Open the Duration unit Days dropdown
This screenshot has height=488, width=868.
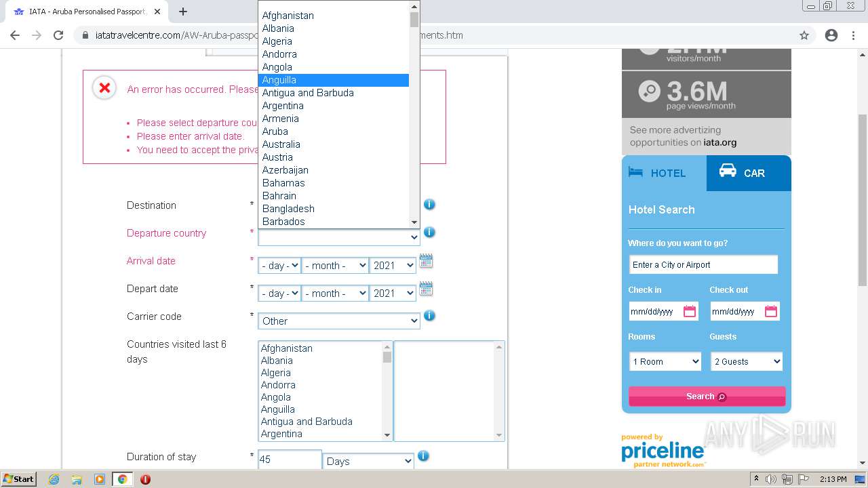[368, 462]
